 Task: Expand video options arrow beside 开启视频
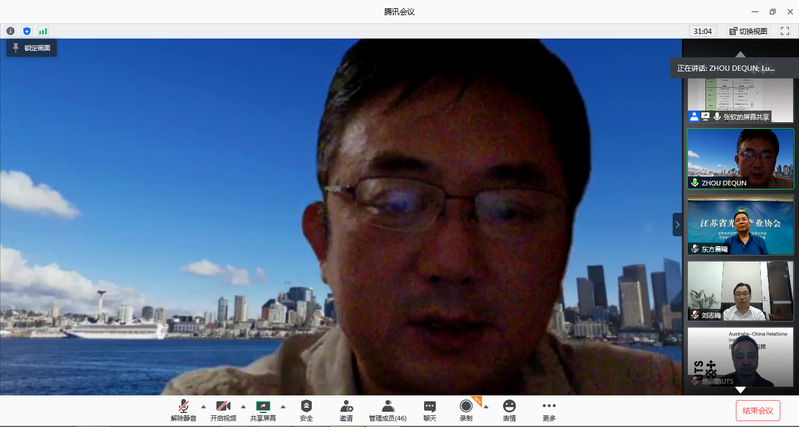(242, 407)
